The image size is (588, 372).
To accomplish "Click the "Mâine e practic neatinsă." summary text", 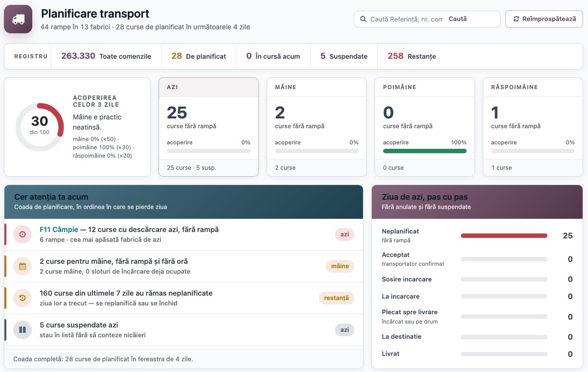I will click(x=97, y=122).
